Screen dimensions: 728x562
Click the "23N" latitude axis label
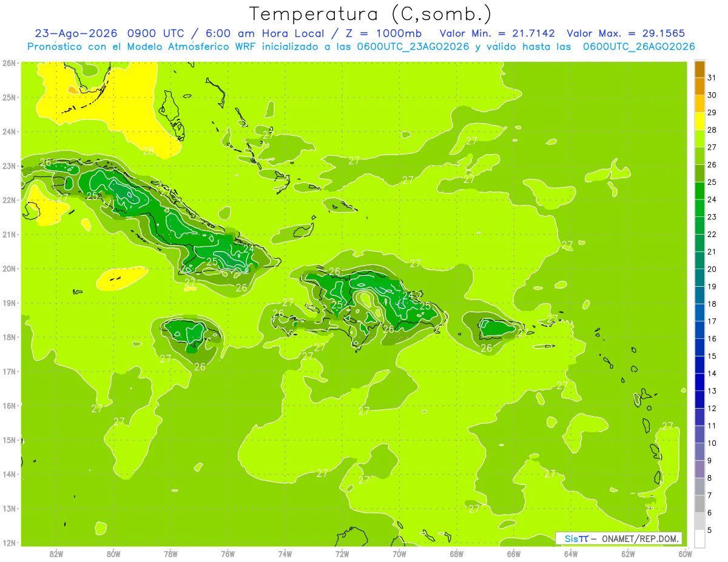(x=8, y=166)
